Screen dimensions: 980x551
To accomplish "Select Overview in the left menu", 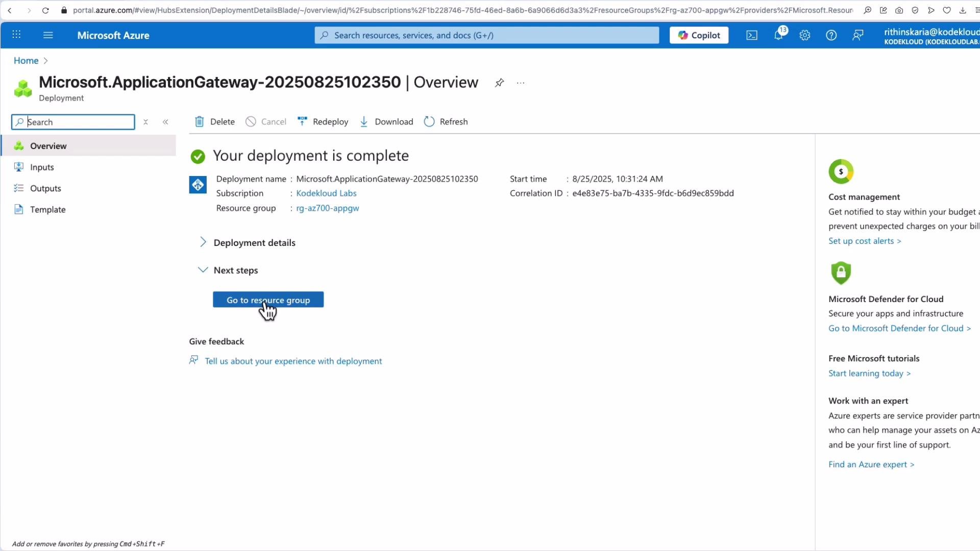I will (89, 146).
